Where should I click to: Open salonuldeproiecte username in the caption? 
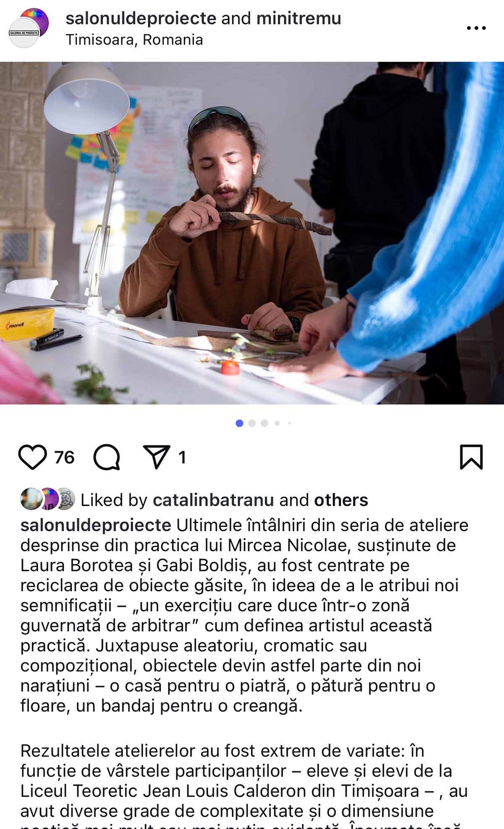tap(96, 525)
